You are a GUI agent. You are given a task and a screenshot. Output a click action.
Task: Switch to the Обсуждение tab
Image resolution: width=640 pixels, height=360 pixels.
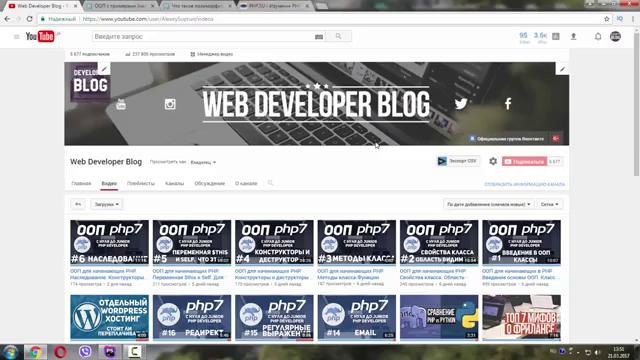[x=209, y=183]
